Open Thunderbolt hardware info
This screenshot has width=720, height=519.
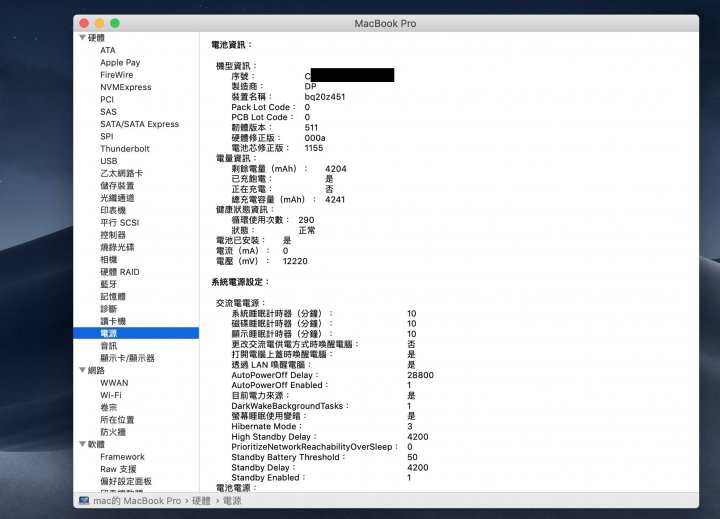[125, 149]
